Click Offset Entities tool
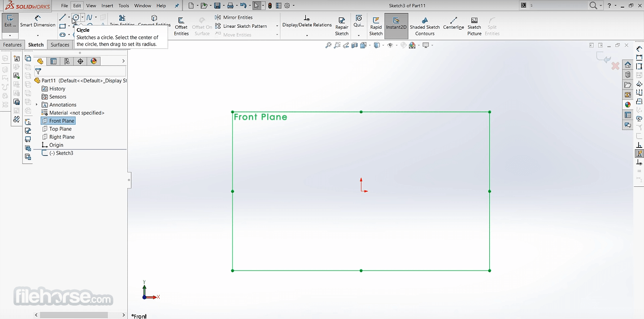Screen dimensions: 644x319 pos(181,26)
